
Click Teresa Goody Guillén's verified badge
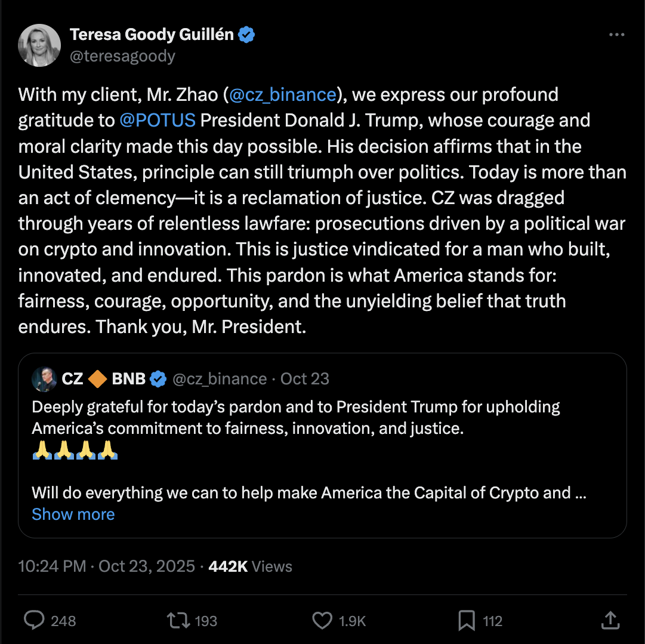point(247,35)
